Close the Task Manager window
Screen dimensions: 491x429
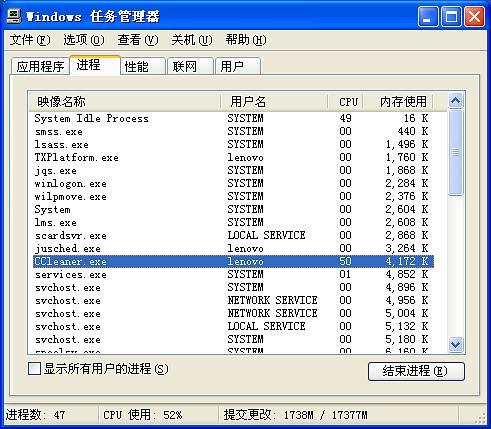click(474, 16)
